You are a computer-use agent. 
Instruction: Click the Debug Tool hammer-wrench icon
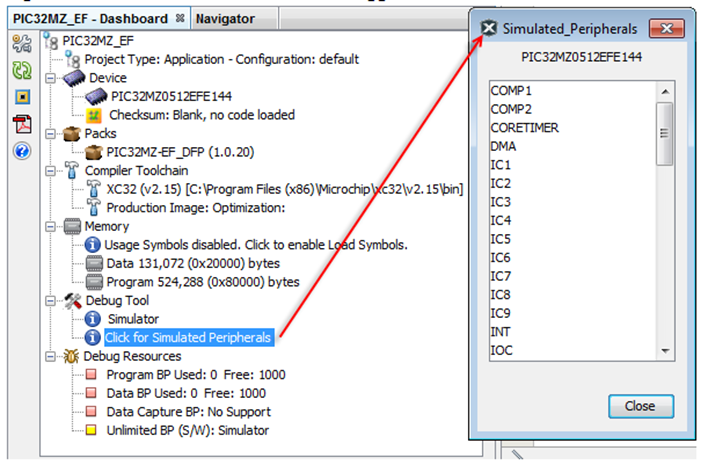(73, 301)
